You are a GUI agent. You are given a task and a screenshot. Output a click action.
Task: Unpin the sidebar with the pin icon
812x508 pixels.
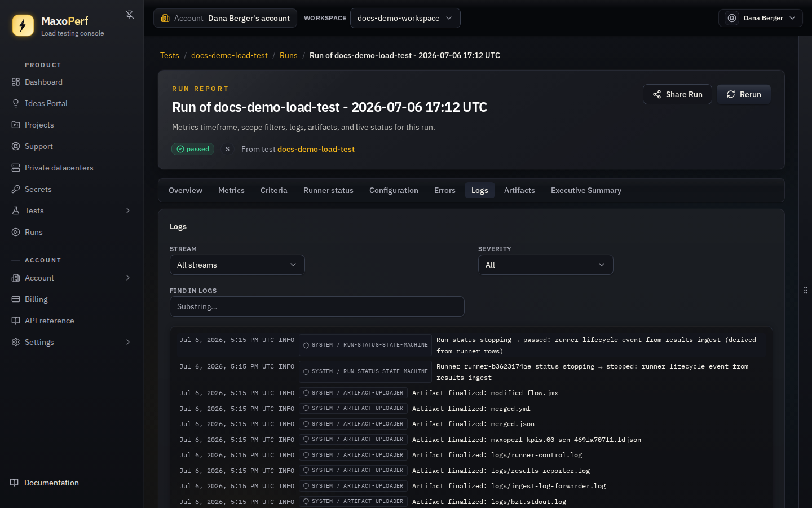[x=130, y=15]
